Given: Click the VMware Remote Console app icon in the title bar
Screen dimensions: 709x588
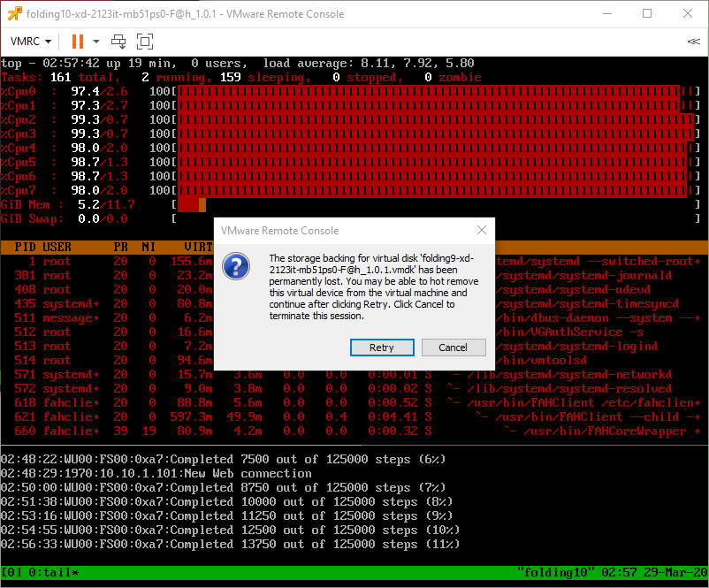Looking at the screenshot, I should 14,14.
